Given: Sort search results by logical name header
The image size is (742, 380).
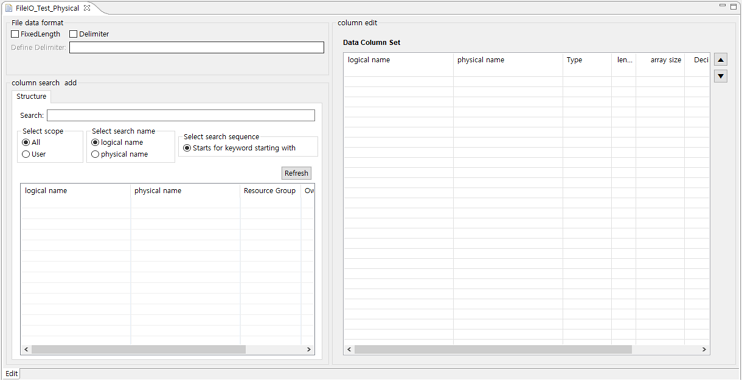Looking at the screenshot, I should point(76,191).
